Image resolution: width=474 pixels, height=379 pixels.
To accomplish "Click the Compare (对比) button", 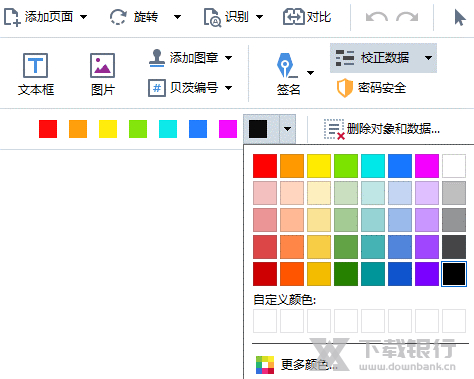I will [307, 17].
